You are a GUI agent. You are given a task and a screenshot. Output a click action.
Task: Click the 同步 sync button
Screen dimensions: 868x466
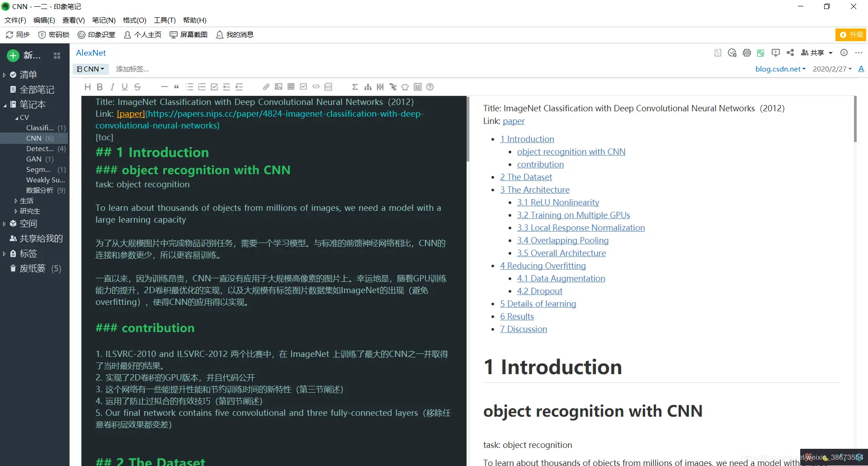tap(18, 35)
